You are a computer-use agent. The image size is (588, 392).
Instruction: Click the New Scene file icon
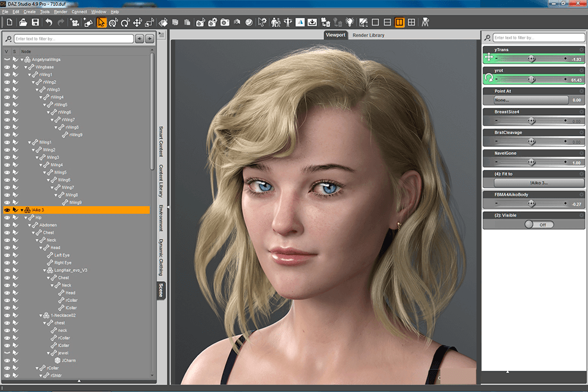click(9, 23)
